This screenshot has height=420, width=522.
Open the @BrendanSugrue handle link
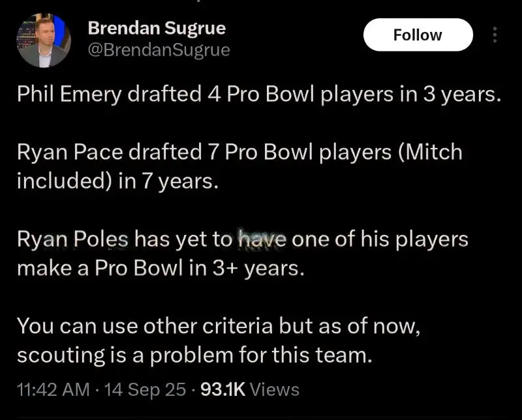pos(159,50)
